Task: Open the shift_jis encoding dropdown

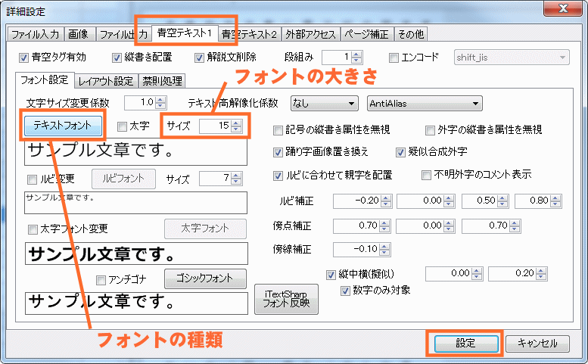Action: pyautogui.click(x=512, y=57)
